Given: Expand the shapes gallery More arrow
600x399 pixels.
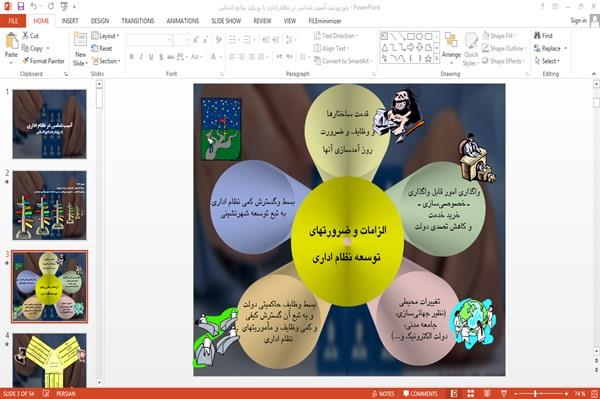Looking at the screenshot, I should (437, 59).
